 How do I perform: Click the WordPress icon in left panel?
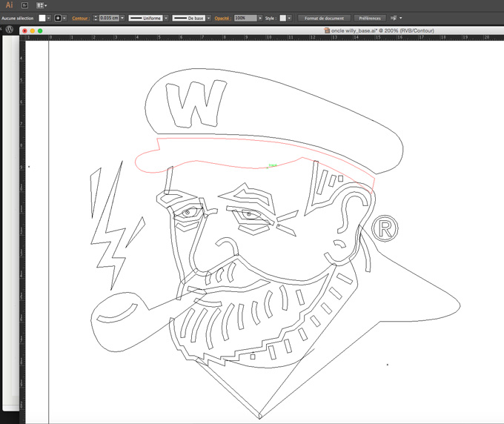(10, 29)
